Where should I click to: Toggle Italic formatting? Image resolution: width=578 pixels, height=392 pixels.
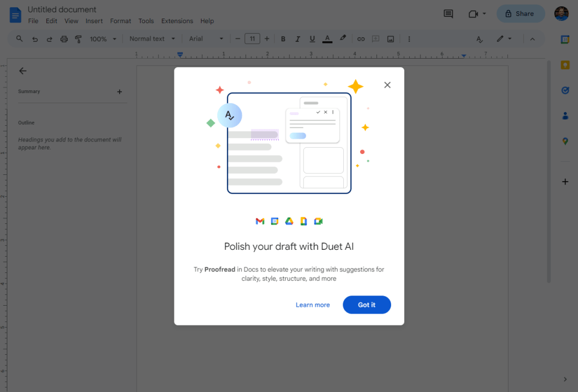point(297,39)
